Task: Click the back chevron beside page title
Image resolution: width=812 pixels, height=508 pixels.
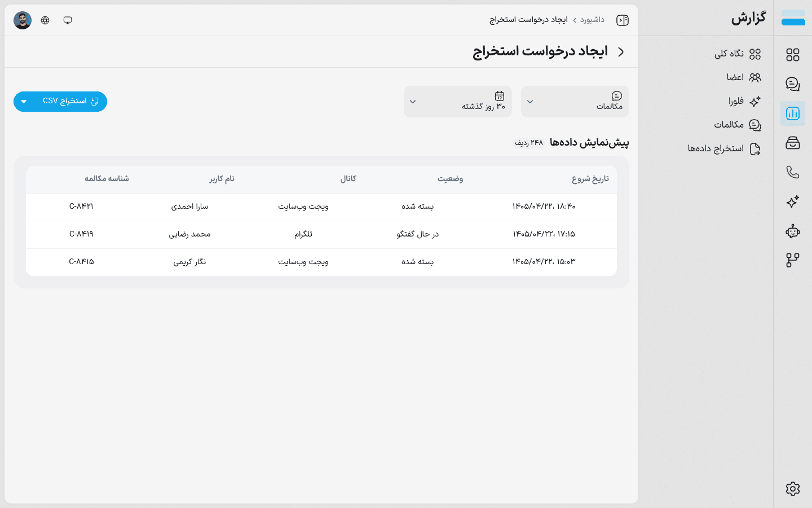Action: pyautogui.click(x=621, y=52)
